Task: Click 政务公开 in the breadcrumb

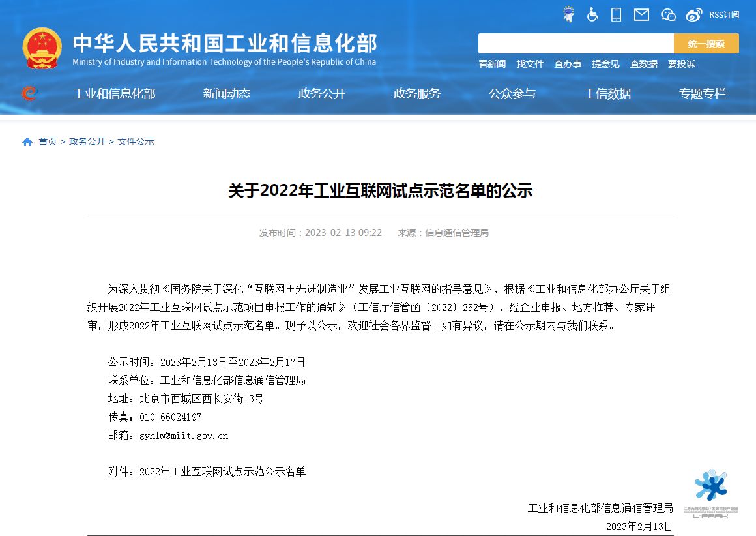Action: 87,141
